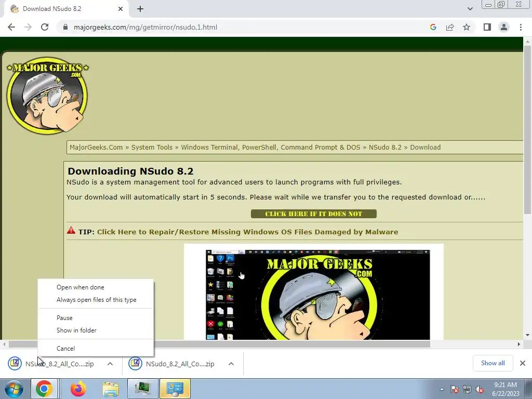Close the downloads bar
Screen dimensions: 532x399
pyautogui.click(x=523, y=363)
